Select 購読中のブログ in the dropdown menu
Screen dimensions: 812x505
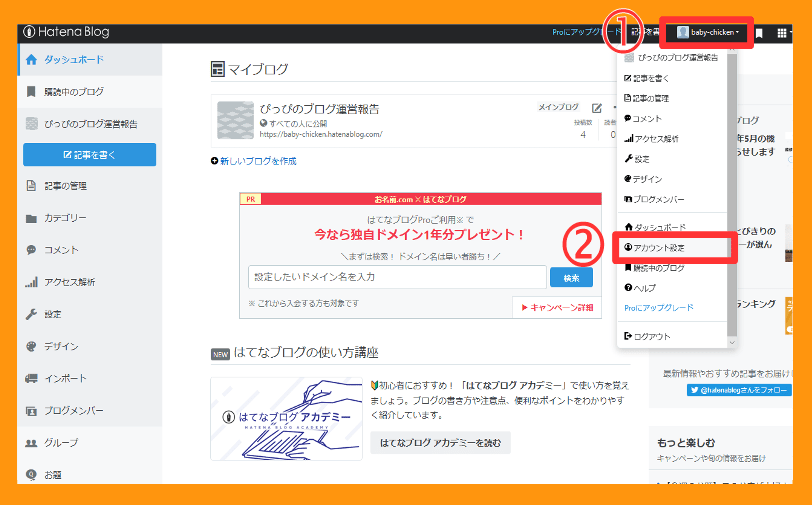(672, 268)
